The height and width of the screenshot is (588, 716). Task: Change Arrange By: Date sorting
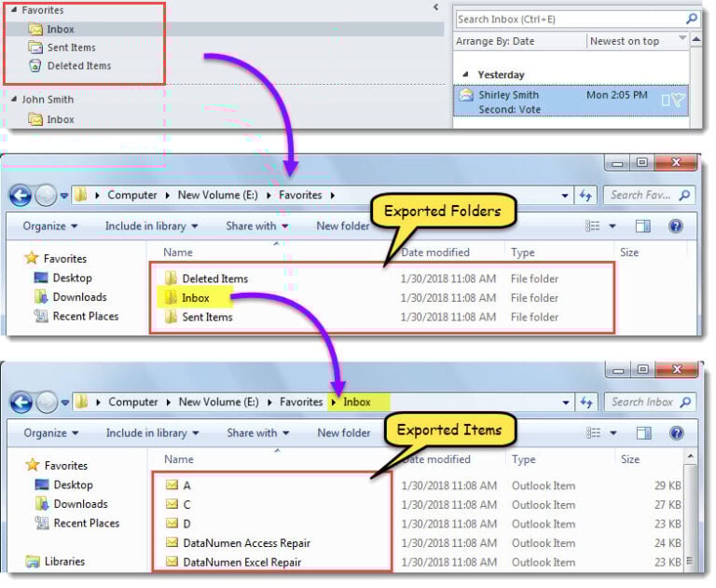(x=494, y=41)
